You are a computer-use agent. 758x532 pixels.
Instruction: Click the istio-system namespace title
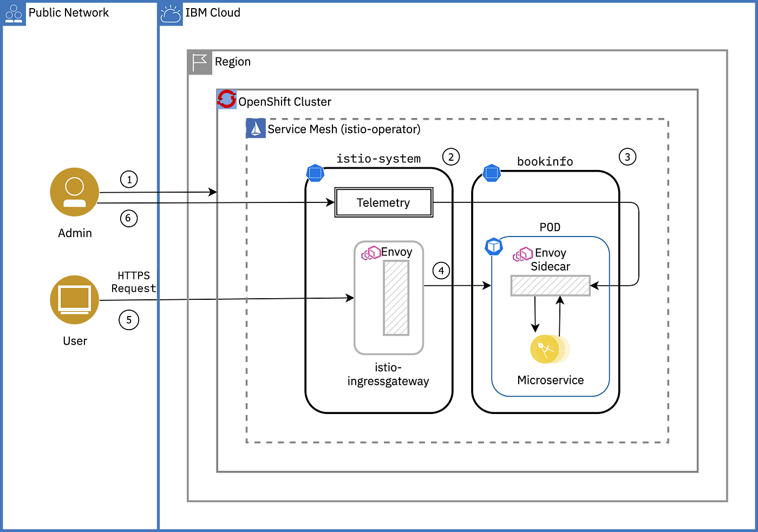[x=378, y=159]
